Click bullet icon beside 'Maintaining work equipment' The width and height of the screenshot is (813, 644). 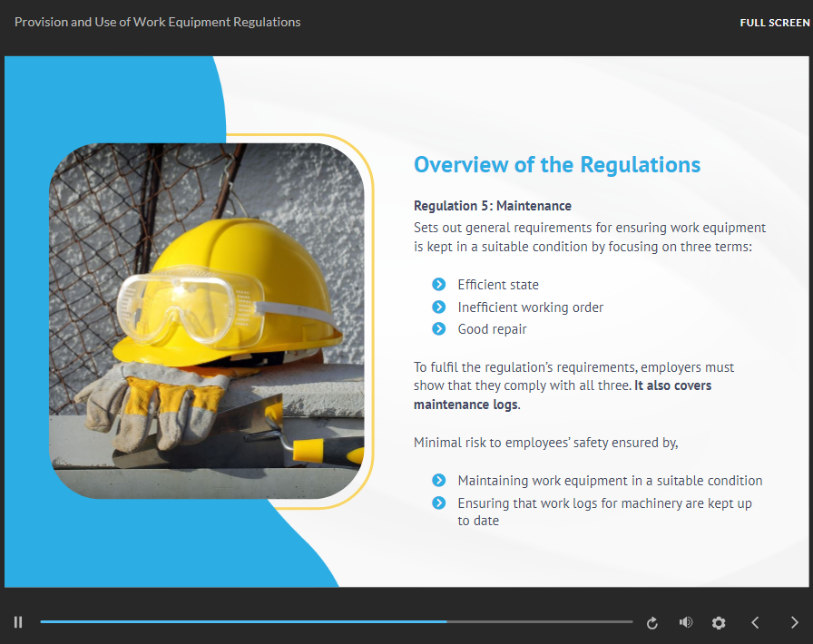[438, 480]
